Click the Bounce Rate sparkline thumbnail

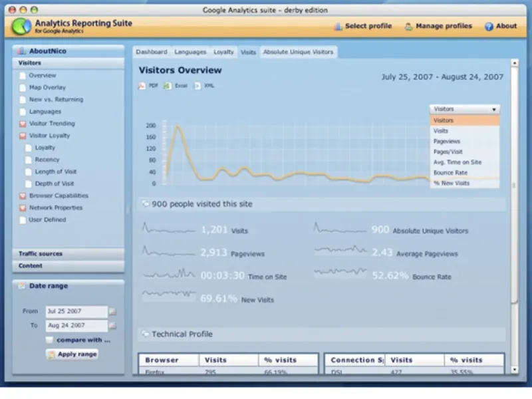tap(340, 272)
